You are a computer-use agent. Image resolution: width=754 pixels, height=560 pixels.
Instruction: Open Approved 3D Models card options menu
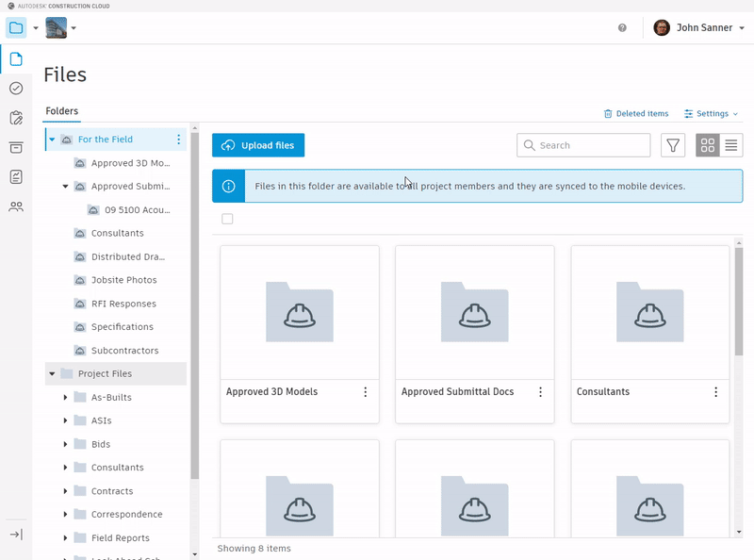366,392
